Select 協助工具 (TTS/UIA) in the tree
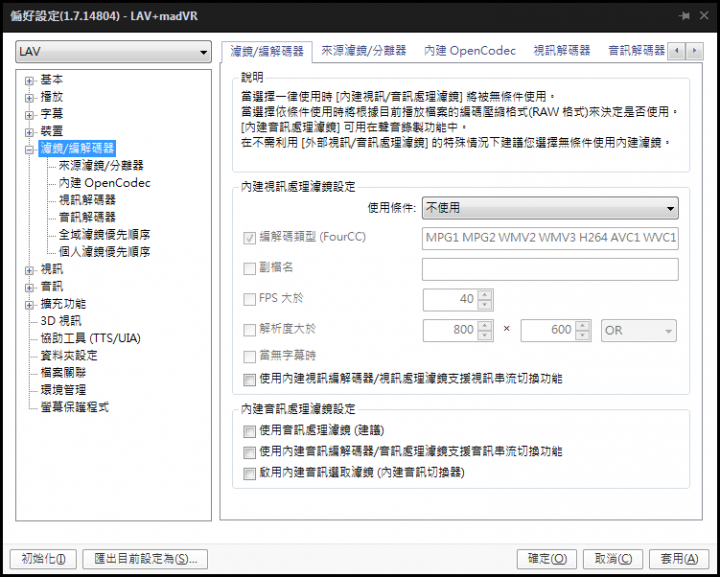720x577 pixels. (90, 339)
